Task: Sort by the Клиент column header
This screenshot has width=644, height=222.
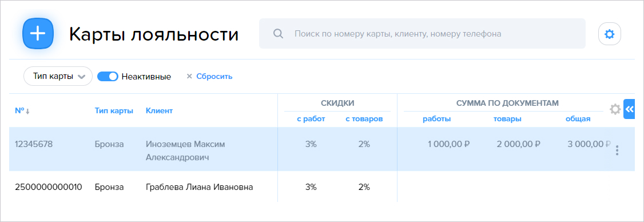Action: point(160,111)
